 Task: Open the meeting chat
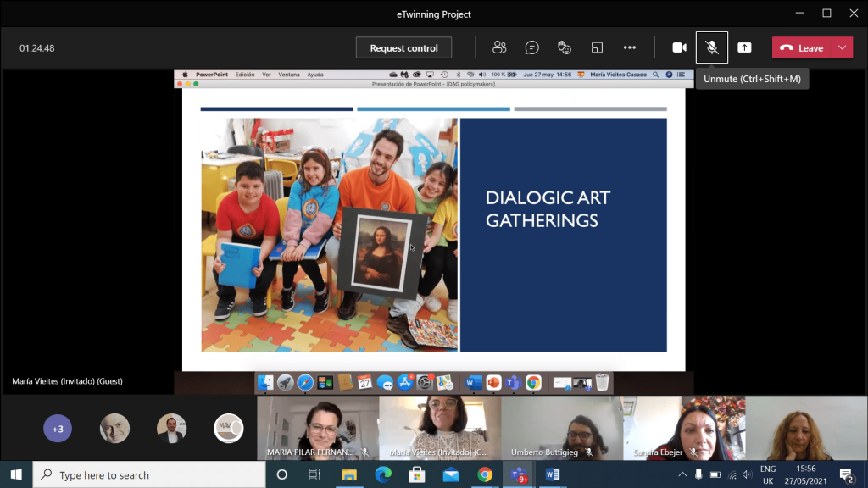point(531,47)
